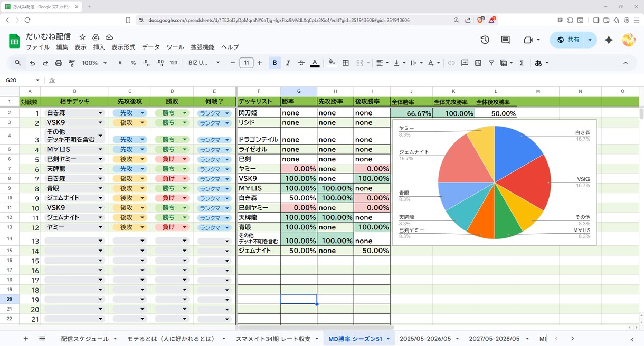Toggle bold formatting
This screenshot has height=346, width=644.
coord(274,63)
